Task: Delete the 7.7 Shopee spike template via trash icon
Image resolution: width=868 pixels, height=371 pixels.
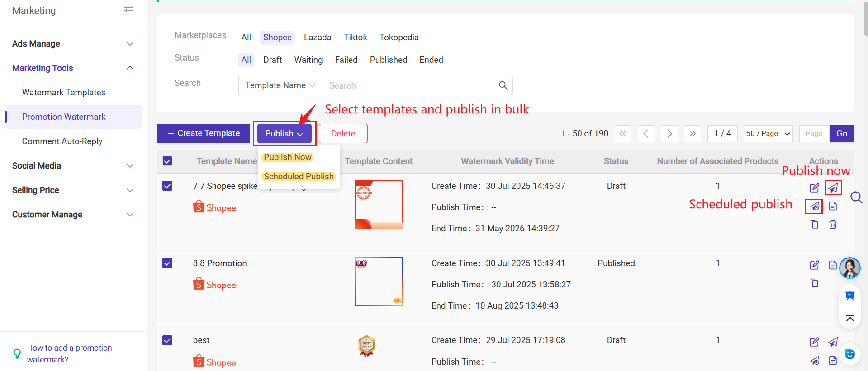Action: click(833, 224)
